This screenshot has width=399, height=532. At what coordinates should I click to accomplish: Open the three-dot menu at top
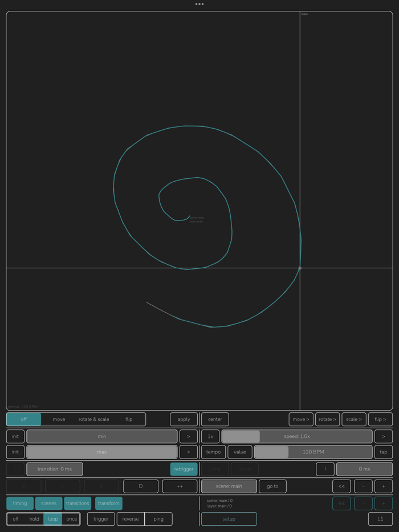(199, 4)
